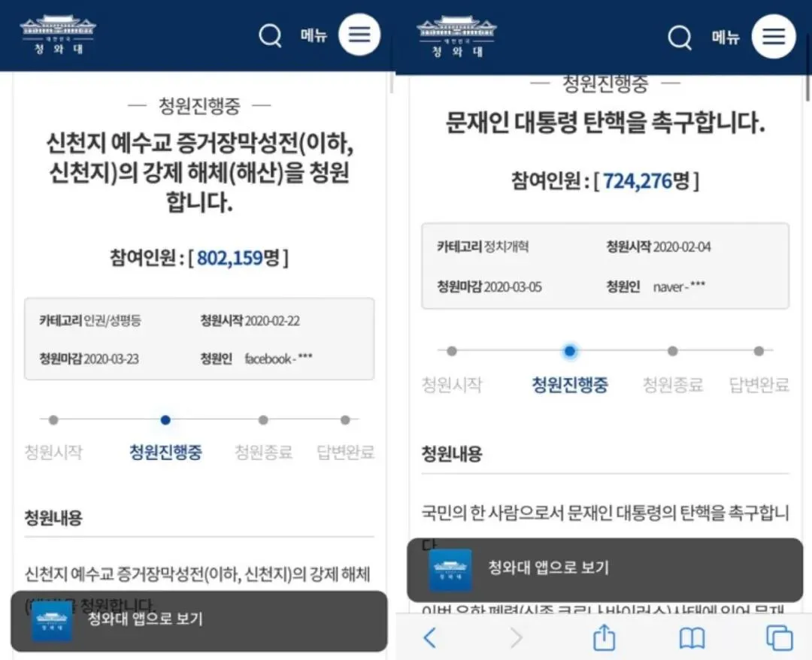Click title '문재인 대통령 탄핵을 촉구합니다.'
The height and width of the screenshot is (660, 812).
point(605,123)
